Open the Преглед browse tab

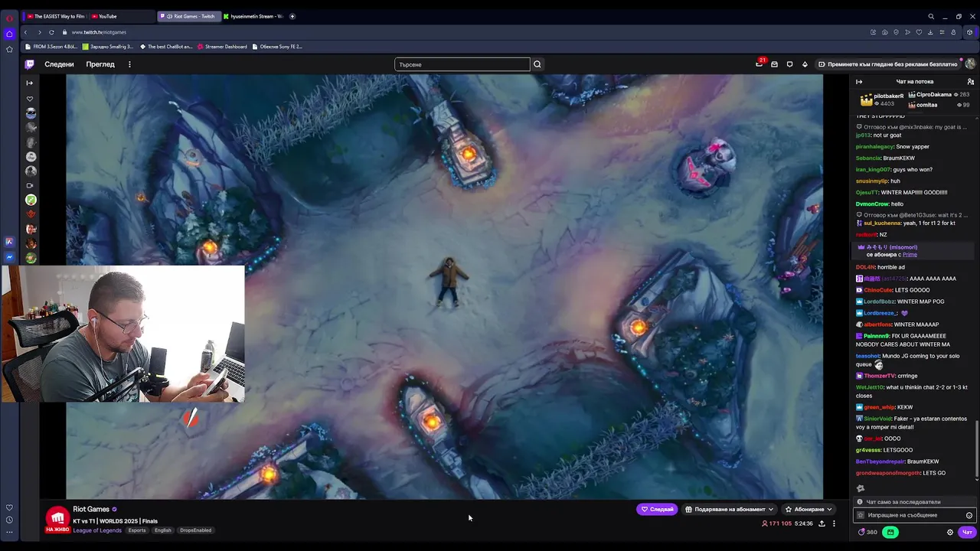click(100, 64)
